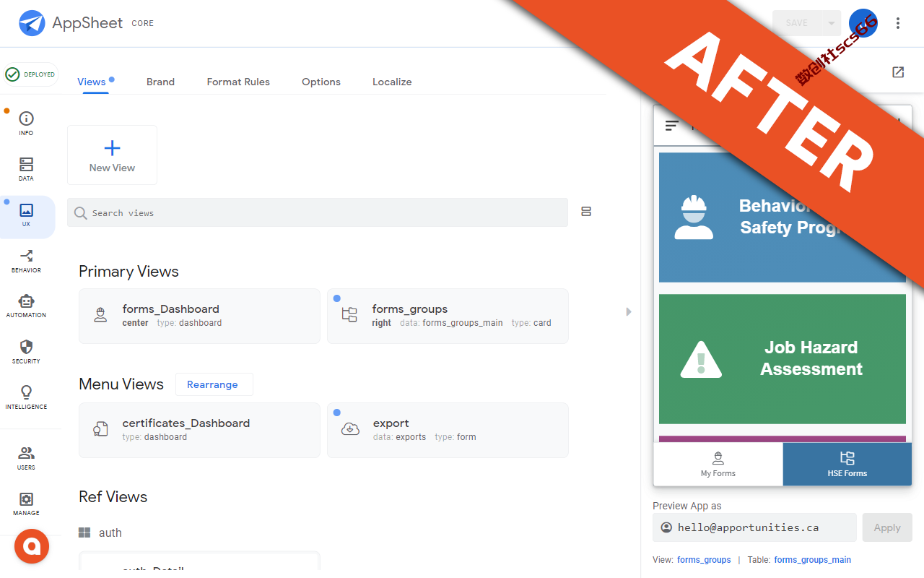Click the forms_Dashboard worker icon
The height and width of the screenshot is (578, 924).
100,315
